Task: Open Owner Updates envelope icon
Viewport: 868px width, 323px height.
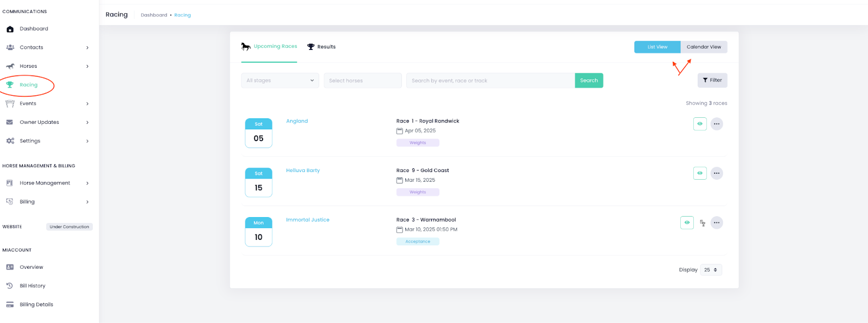Action: coord(10,122)
